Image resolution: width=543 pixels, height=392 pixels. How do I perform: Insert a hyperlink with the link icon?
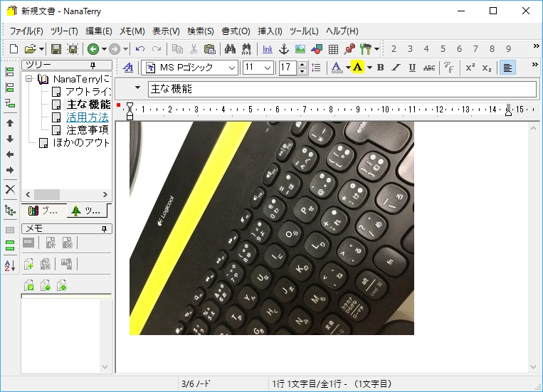[x=268, y=49]
